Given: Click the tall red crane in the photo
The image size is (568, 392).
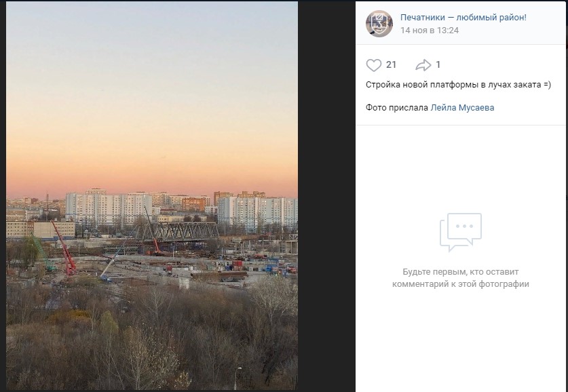Looking at the screenshot, I should click(x=64, y=248).
